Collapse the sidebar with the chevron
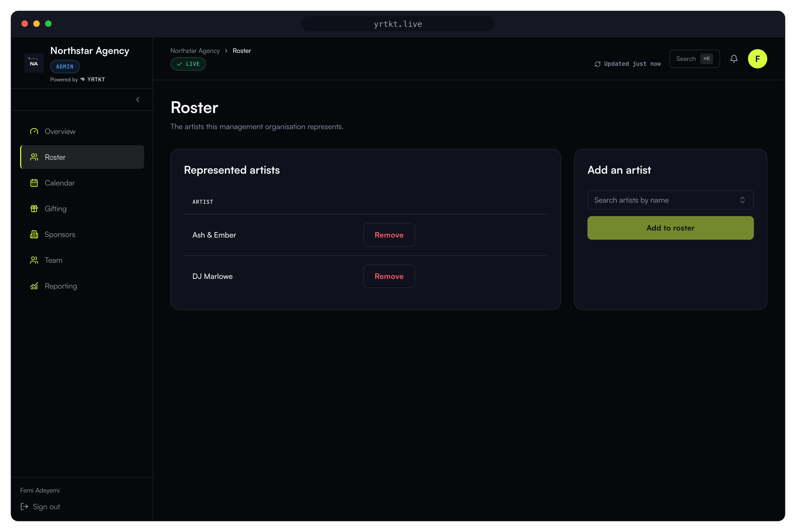The width and height of the screenshot is (796, 532). coord(138,99)
